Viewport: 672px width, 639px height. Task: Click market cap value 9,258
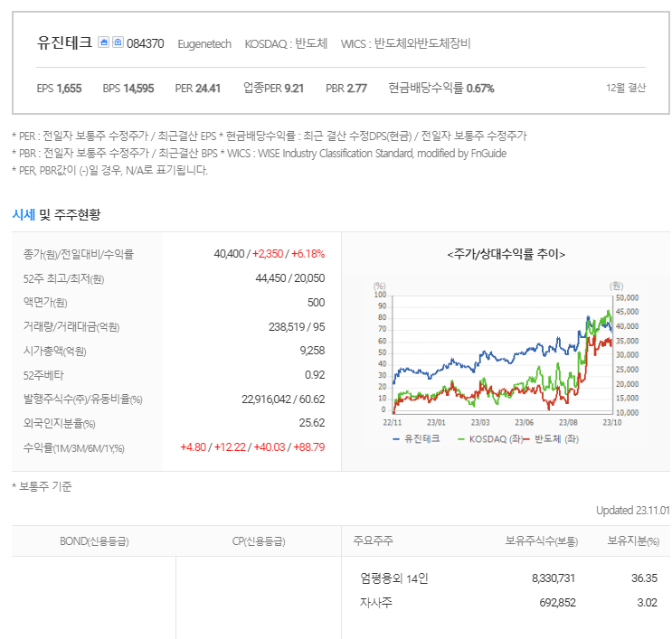point(312,351)
